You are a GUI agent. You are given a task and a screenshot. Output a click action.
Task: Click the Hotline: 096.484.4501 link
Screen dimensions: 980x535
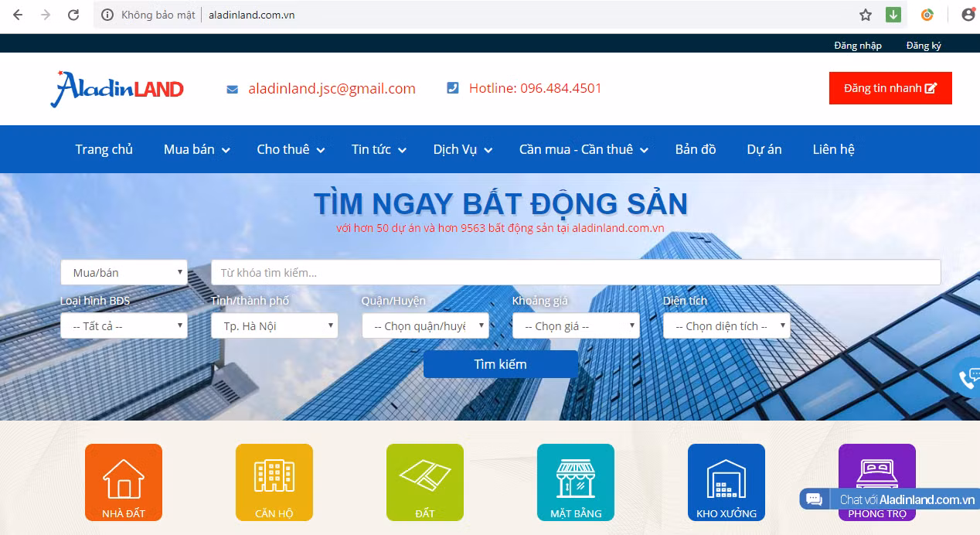(535, 88)
